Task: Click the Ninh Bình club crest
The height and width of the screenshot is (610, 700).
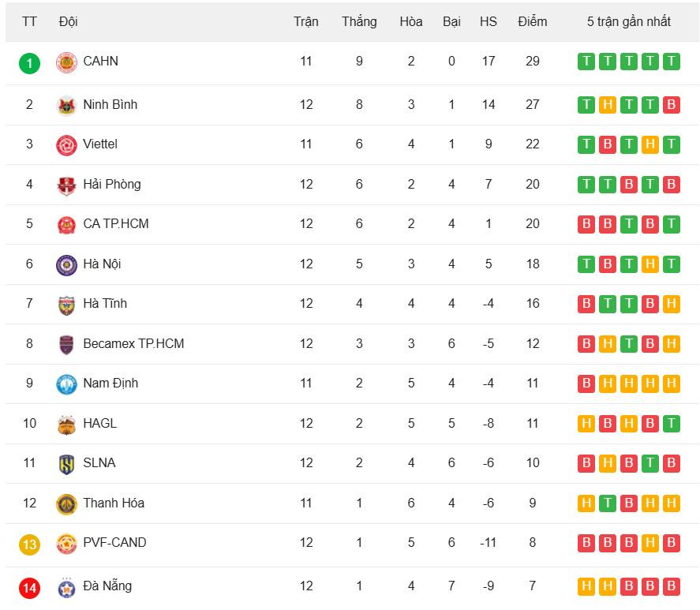Action: (66, 105)
